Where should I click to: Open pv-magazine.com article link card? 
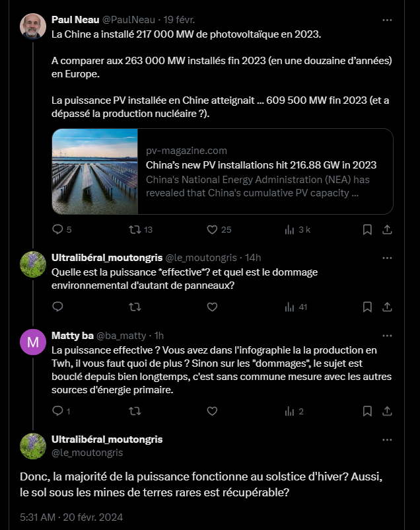(x=223, y=171)
